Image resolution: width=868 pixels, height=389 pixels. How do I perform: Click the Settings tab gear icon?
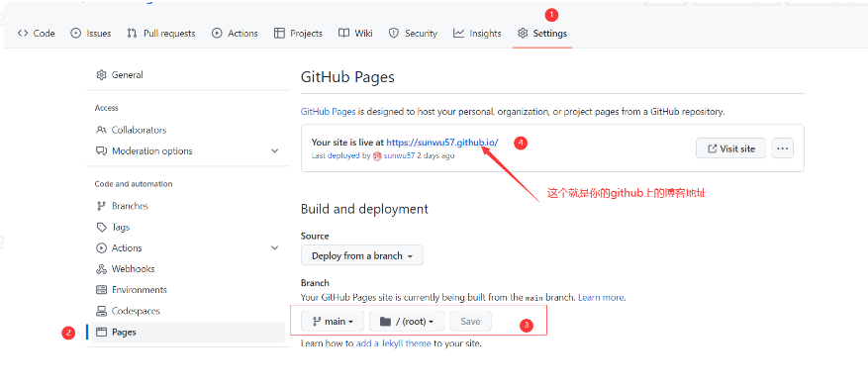click(x=523, y=34)
